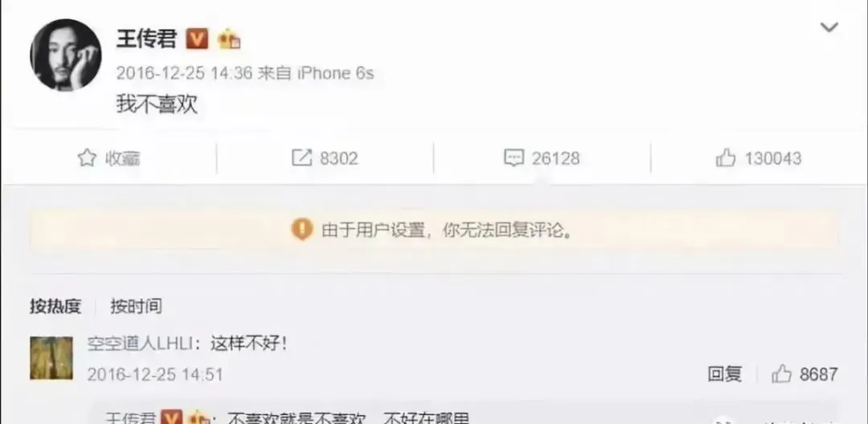Click the 空空道人LHLI commenter avatar
This screenshot has height=424, width=868.
point(51,357)
